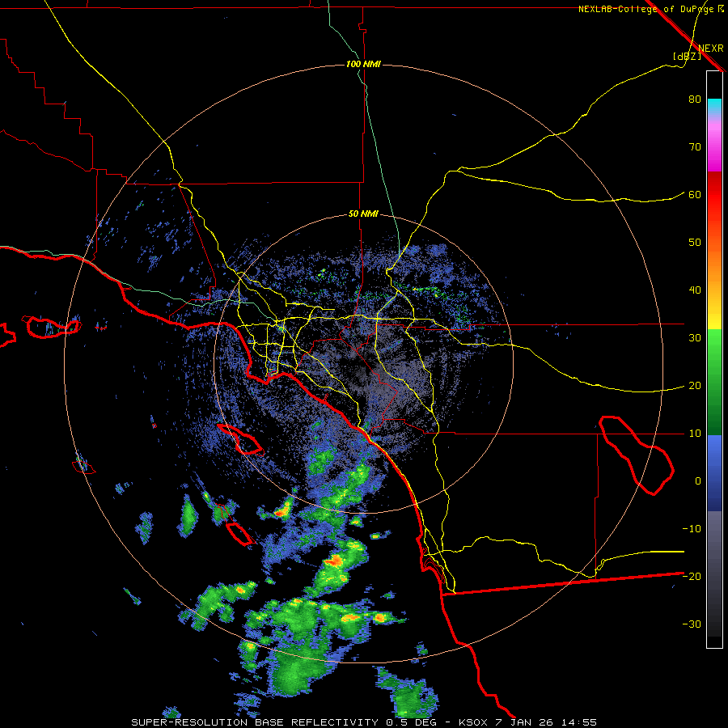Click the 14:55 timestamp in the caption

pyautogui.click(x=578, y=722)
